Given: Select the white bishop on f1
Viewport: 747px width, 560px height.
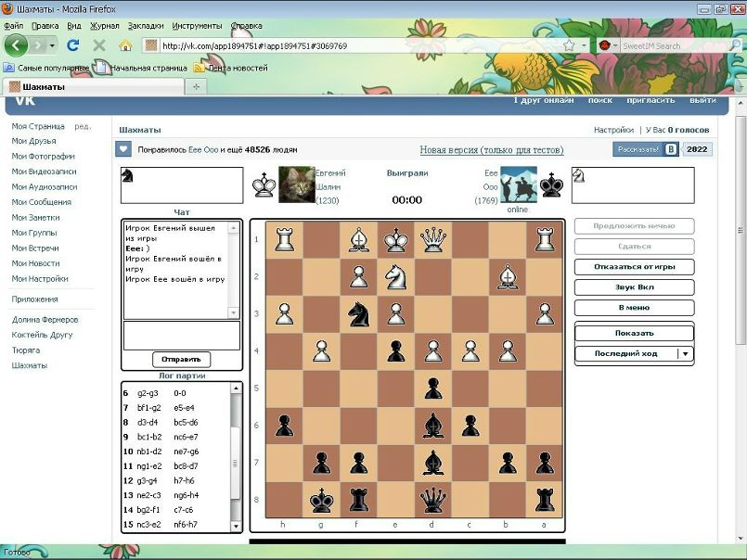Looking at the screenshot, I should 358,239.
